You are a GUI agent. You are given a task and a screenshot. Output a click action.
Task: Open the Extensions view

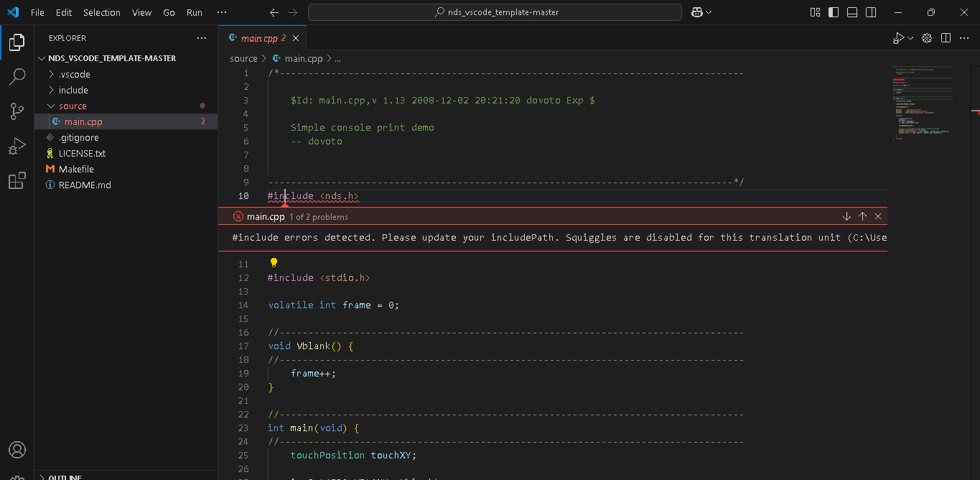tap(17, 180)
